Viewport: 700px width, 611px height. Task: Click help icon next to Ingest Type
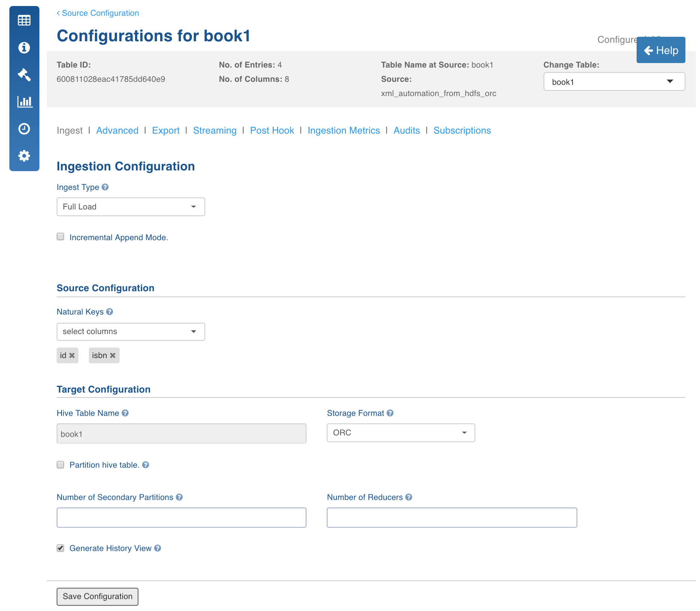[105, 187]
